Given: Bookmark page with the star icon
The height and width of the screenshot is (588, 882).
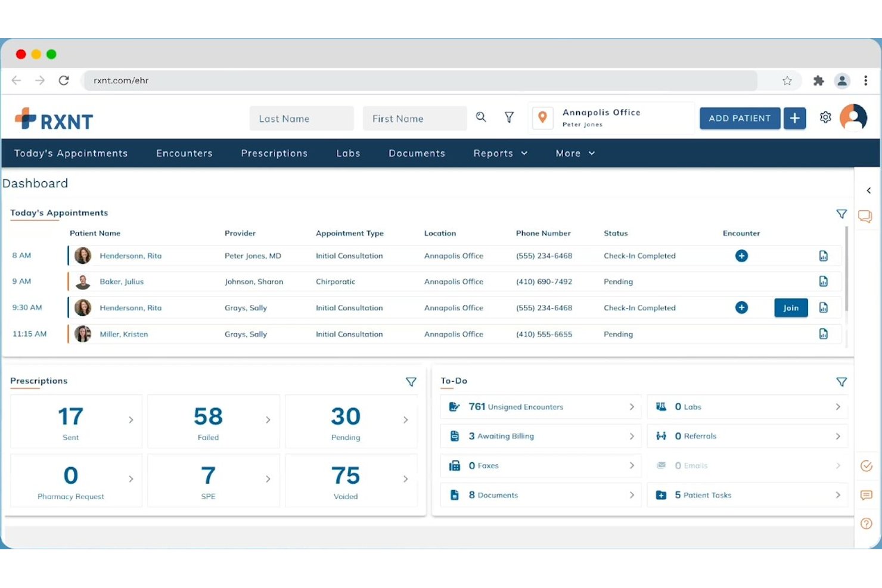Looking at the screenshot, I should [787, 80].
